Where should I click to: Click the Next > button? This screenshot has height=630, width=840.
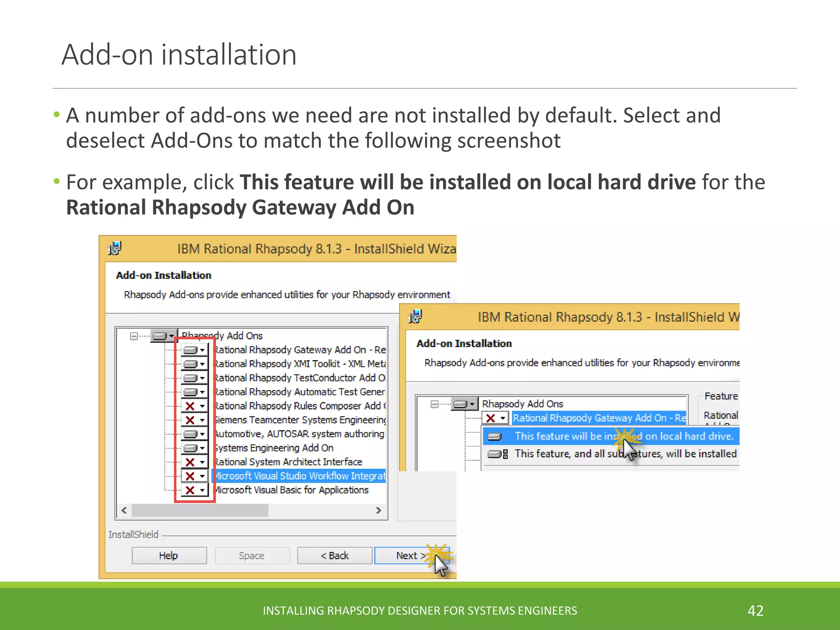point(412,556)
